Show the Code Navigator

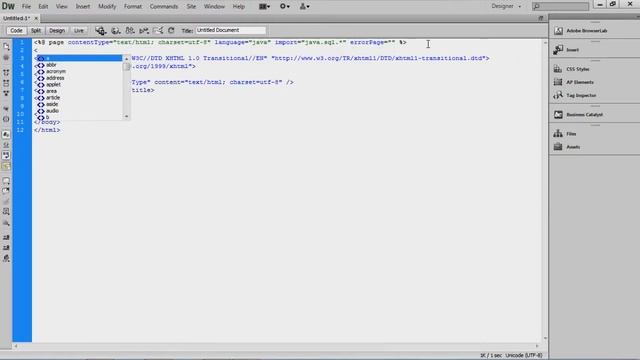[x=6, y=58]
